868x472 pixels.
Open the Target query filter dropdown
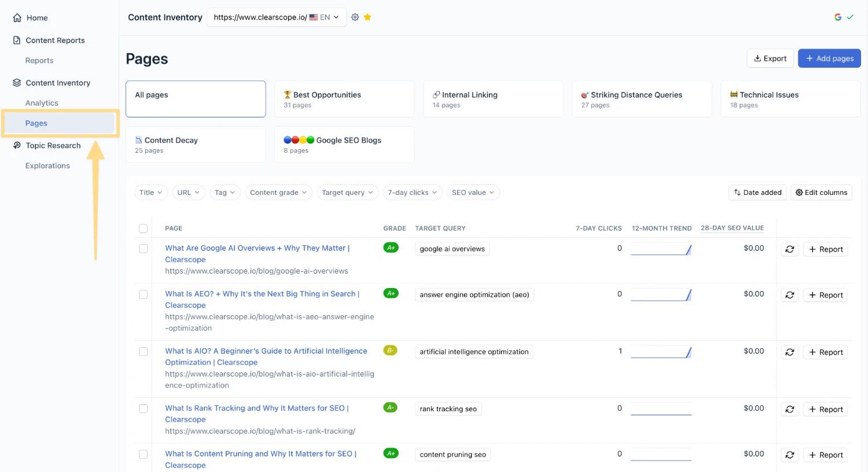point(348,193)
